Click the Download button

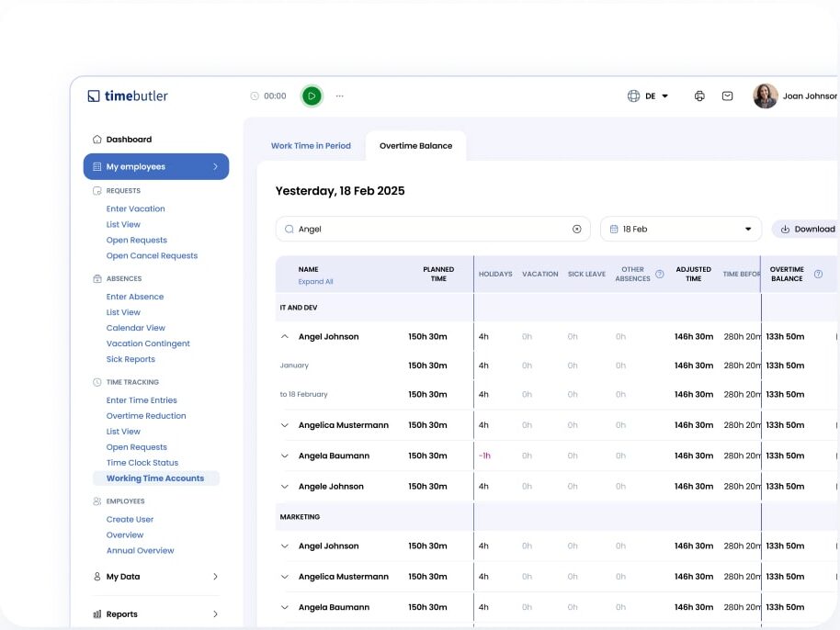point(807,230)
